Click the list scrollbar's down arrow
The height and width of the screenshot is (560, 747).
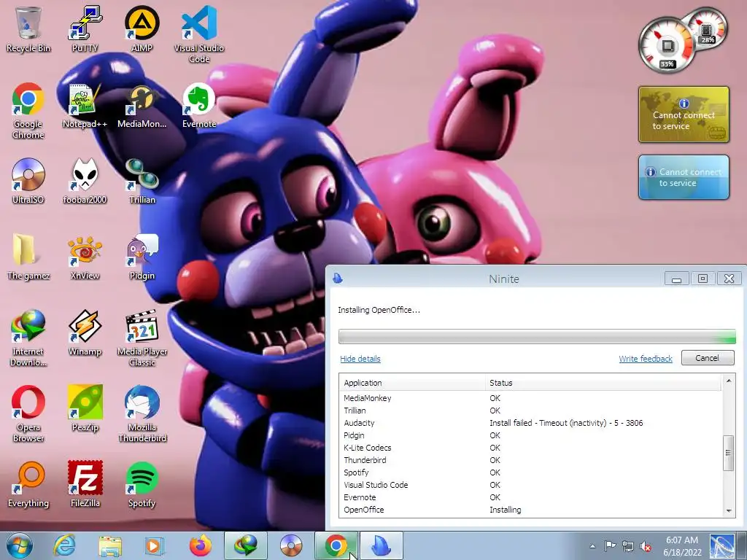729,510
